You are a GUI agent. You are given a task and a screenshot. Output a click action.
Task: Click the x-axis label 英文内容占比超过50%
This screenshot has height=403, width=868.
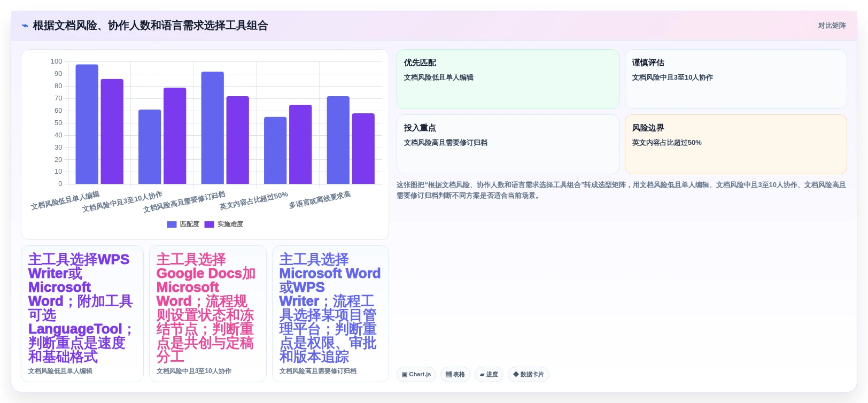pyautogui.click(x=254, y=201)
